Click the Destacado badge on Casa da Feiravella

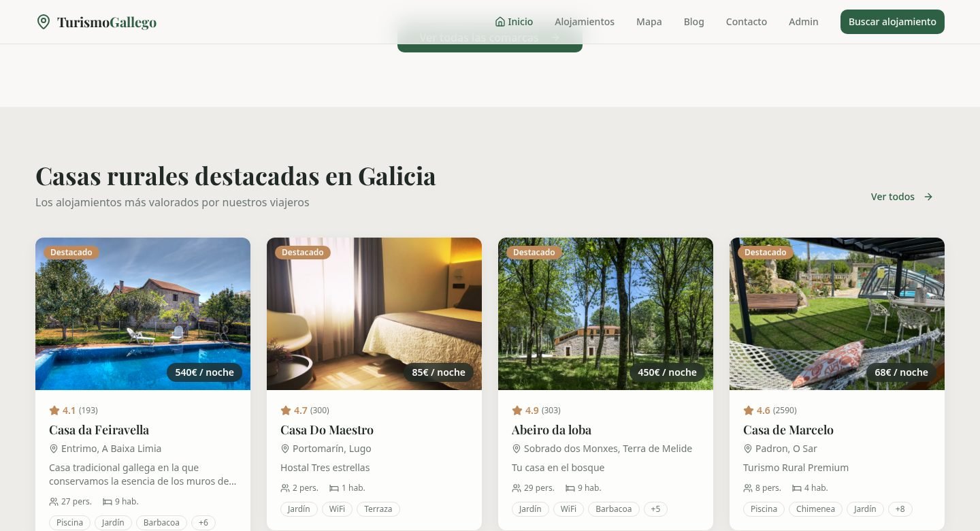click(71, 253)
